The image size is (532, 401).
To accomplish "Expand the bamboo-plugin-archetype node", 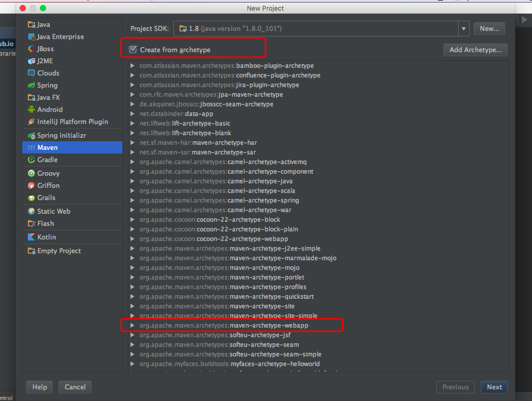I will coord(132,66).
